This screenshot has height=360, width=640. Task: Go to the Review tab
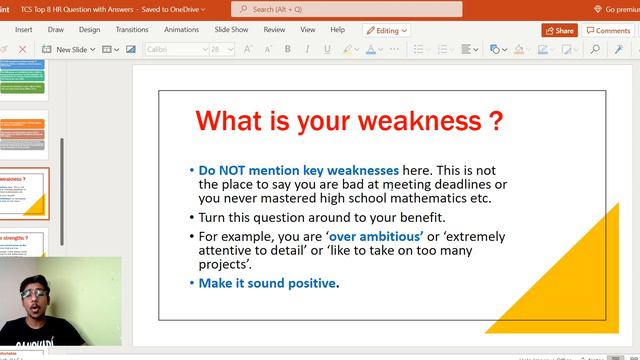pos(274,30)
